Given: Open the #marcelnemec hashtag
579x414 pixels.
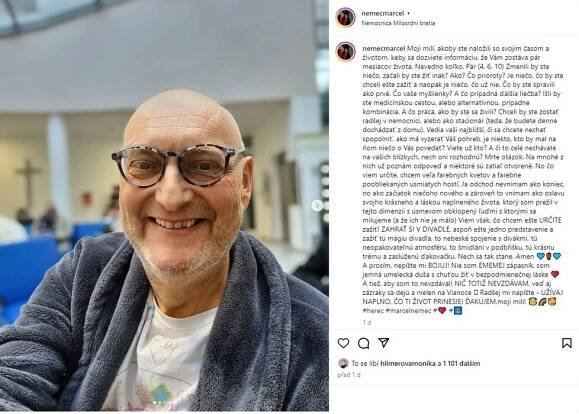Looking at the screenshot, I should [408, 311].
